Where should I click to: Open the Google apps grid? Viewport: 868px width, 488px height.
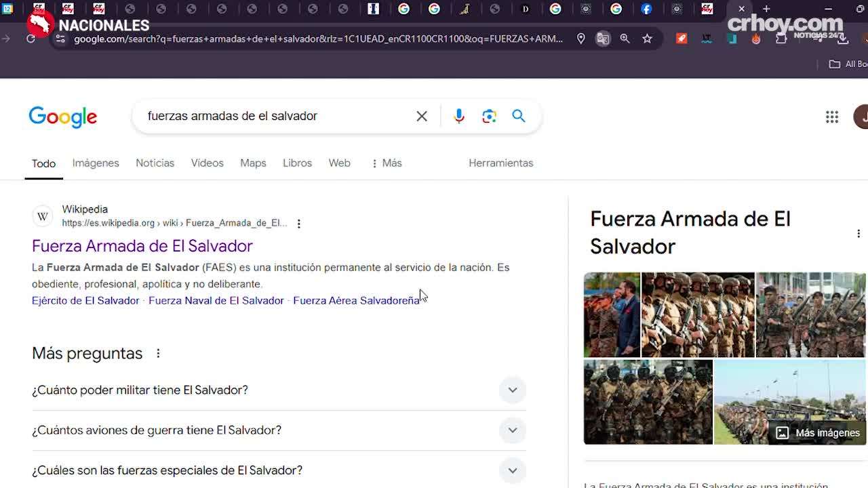pos(832,117)
